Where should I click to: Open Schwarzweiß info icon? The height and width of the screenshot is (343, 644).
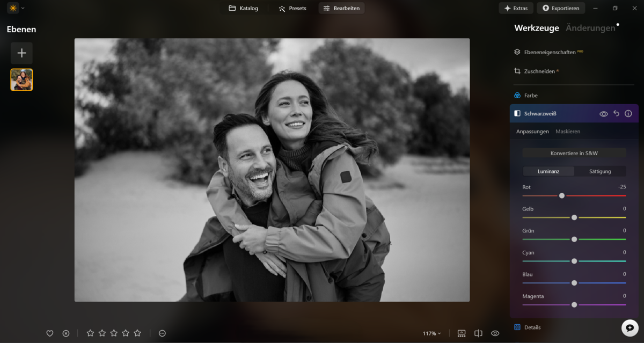(x=628, y=114)
